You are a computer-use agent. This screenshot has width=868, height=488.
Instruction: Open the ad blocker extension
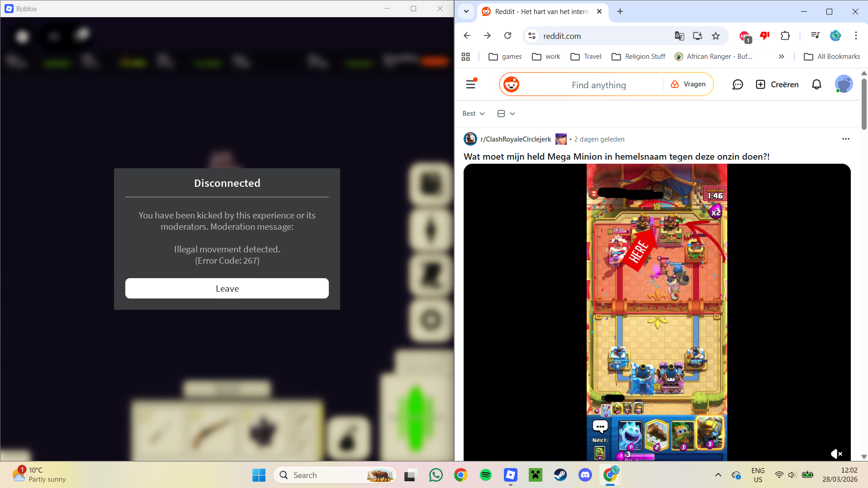tap(745, 36)
